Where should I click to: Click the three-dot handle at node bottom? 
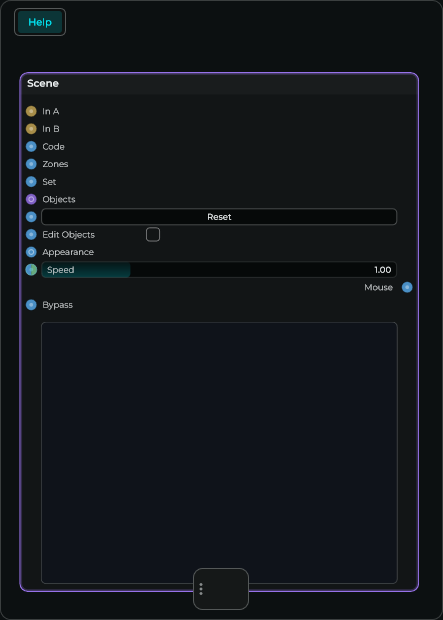pos(201,589)
